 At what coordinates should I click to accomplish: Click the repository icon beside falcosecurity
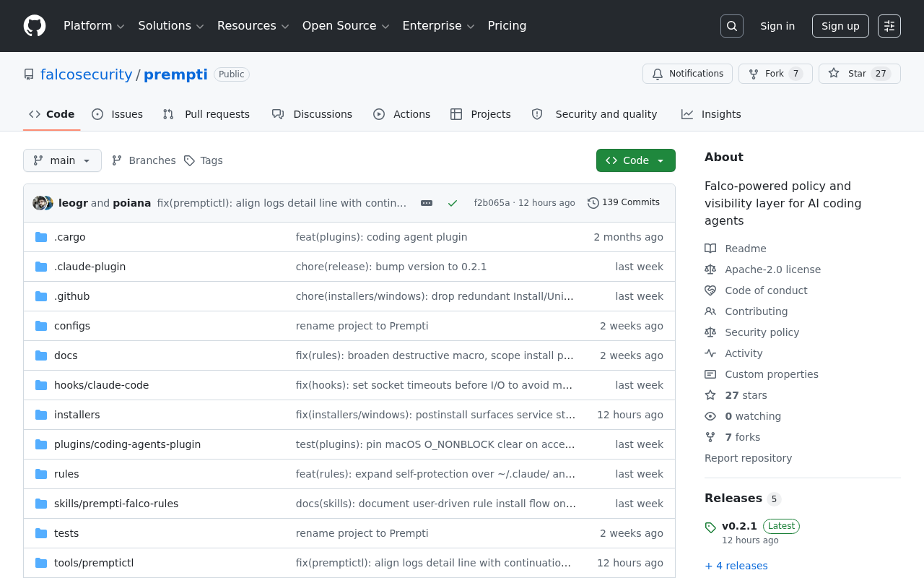(x=29, y=74)
